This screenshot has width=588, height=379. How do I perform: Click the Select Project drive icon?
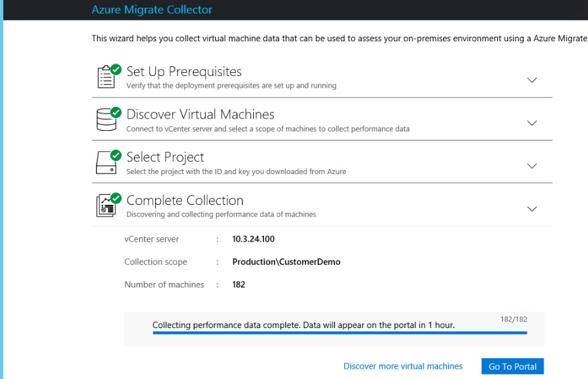[106, 163]
